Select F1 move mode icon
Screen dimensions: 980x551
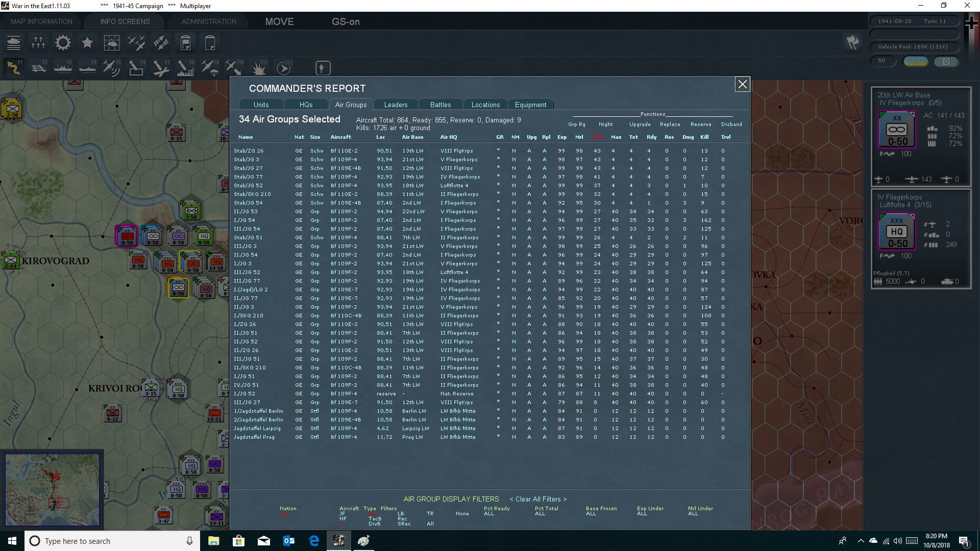pyautogui.click(x=14, y=67)
